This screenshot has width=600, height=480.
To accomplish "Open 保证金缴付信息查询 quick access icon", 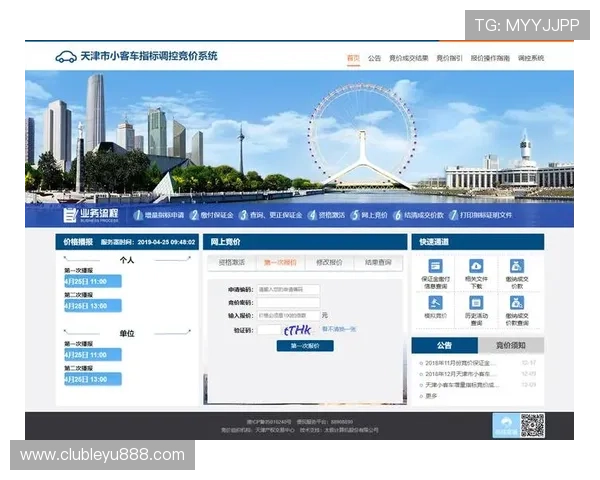I will (x=435, y=266).
